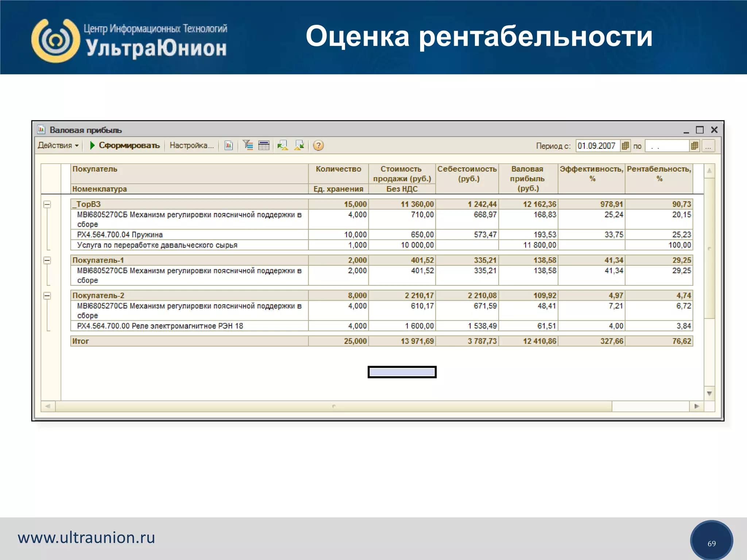The width and height of the screenshot is (747, 560).
Task: Select the Покупатель-1 row label
Action: pyautogui.click(x=98, y=260)
